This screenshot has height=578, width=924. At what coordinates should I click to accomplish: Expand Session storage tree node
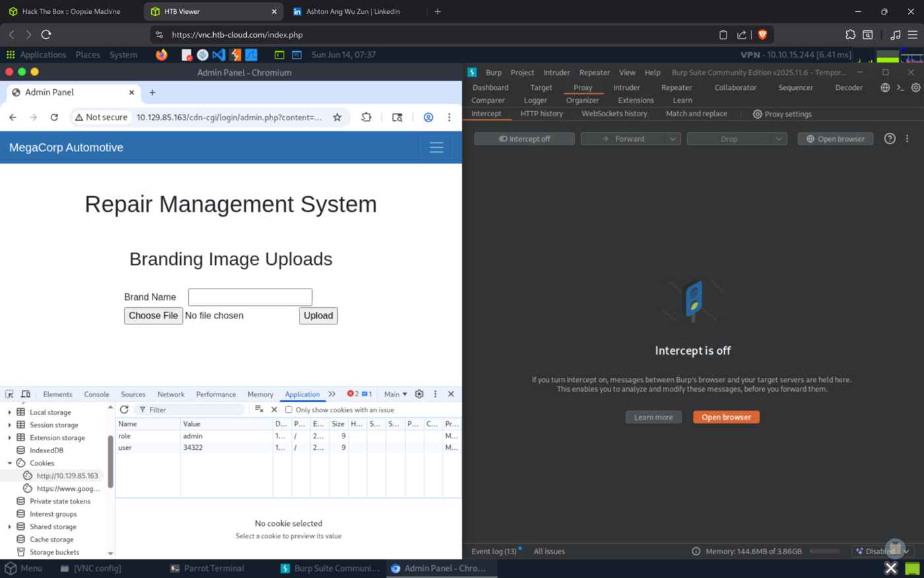tap(9, 425)
